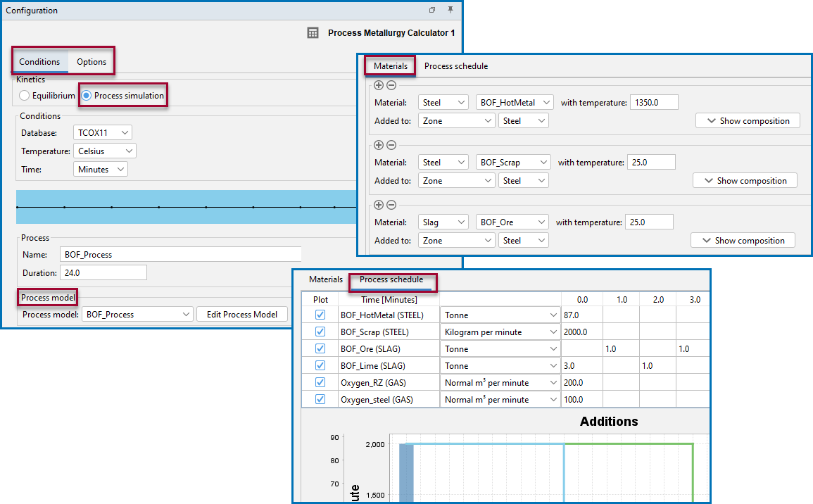Screen dimensions: 813x504
Task: Click the Edit Process Model button
Action: [242, 314]
